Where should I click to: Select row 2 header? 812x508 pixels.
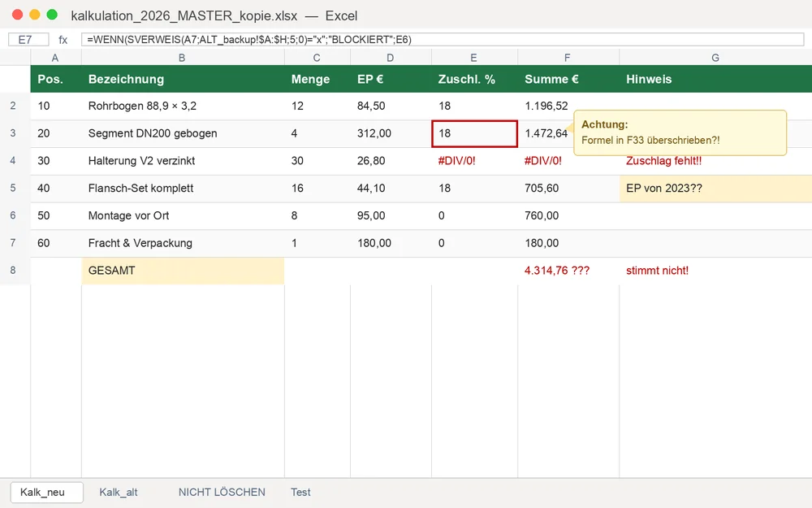(x=14, y=106)
